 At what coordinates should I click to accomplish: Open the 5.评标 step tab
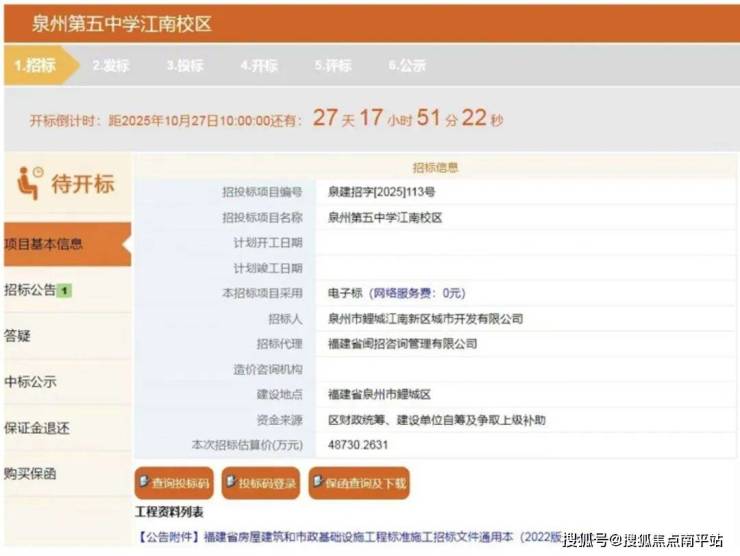tap(332, 66)
